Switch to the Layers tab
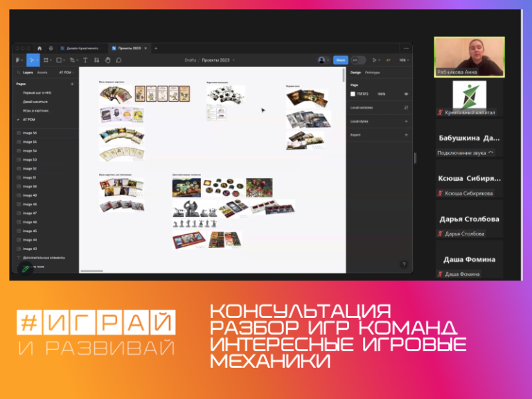Screen dimensions: 532x399 pyautogui.click(x=28, y=72)
